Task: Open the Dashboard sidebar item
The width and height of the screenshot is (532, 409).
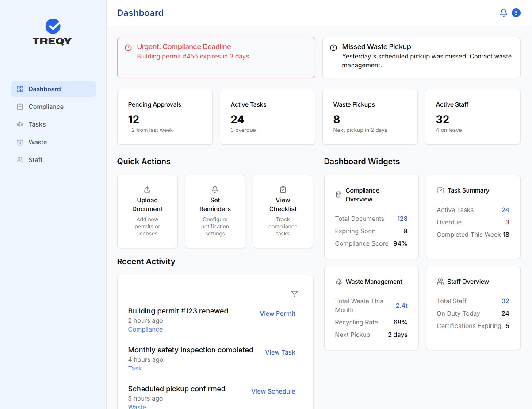Action: click(x=53, y=89)
